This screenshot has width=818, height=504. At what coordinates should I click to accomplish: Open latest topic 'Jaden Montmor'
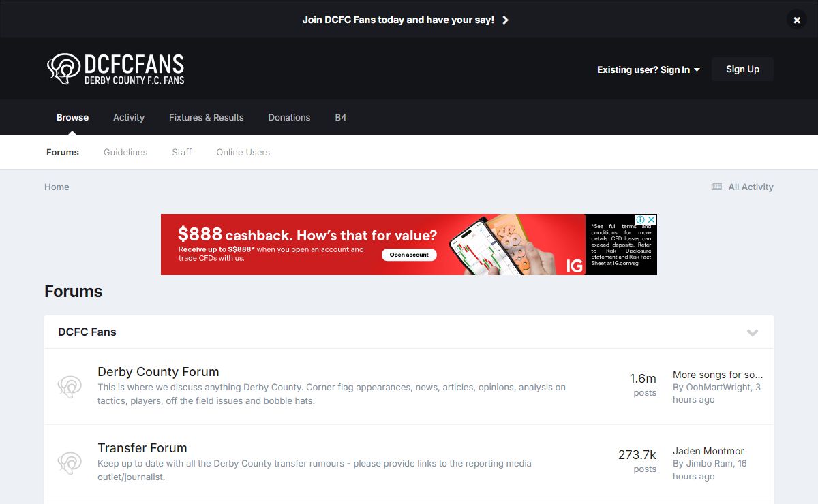pos(708,451)
